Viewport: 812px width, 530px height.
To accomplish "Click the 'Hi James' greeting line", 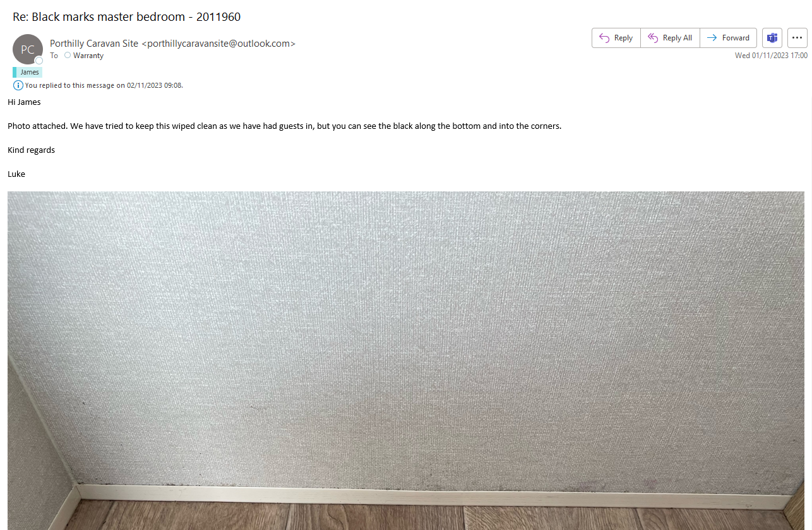I will point(24,102).
